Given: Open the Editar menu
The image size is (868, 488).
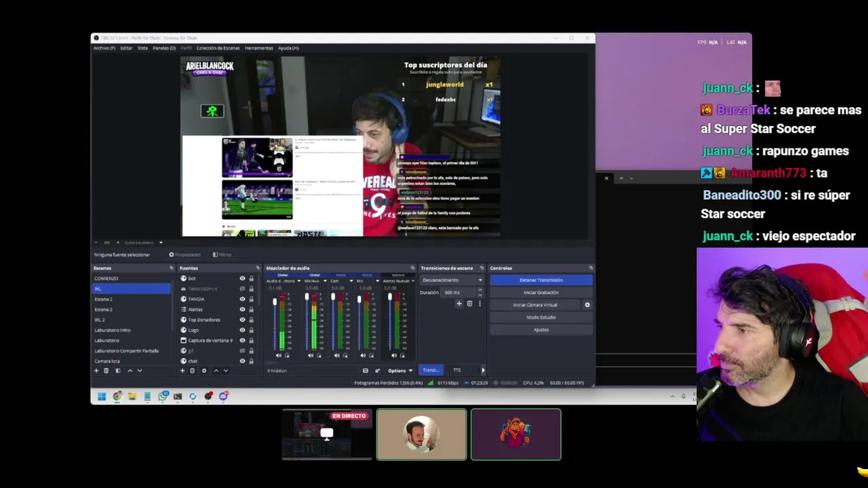Looking at the screenshot, I should (127, 48).
